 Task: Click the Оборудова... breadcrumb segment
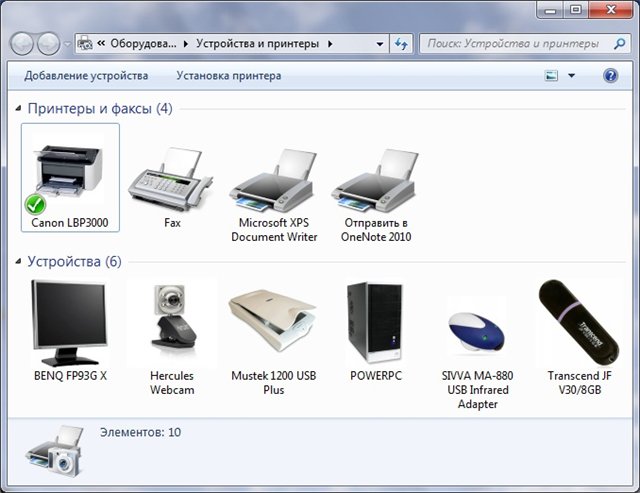coord(144,44)
